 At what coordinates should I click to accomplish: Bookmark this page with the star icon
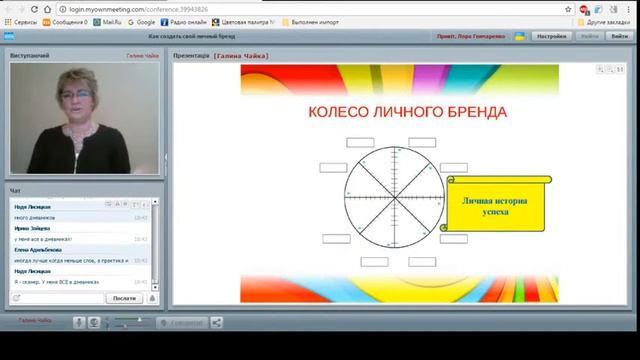pos(568,9)
